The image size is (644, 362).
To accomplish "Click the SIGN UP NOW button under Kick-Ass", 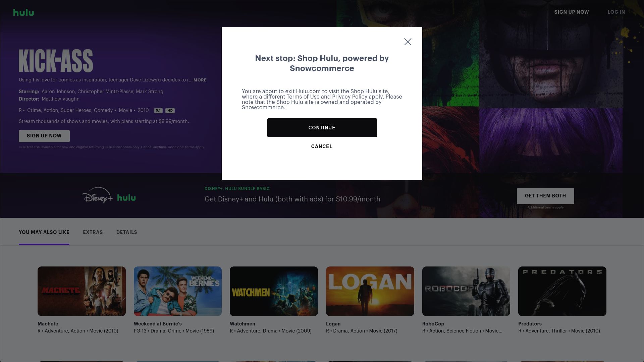I will tap(44, 136).
